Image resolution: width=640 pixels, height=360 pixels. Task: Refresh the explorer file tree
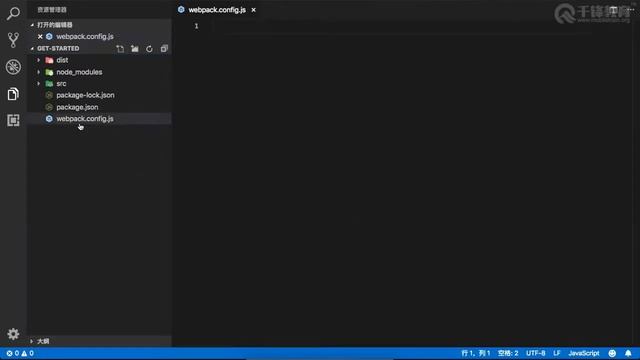149,49
